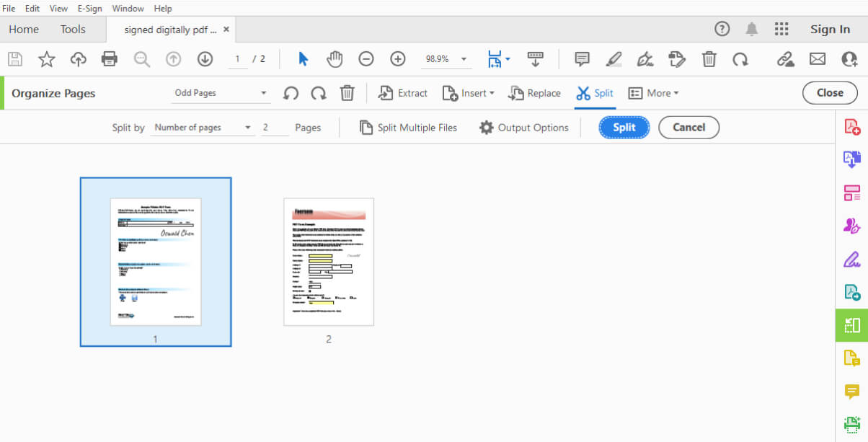
Task: Select page 2 thumbnail
Action: coord(329,262)
